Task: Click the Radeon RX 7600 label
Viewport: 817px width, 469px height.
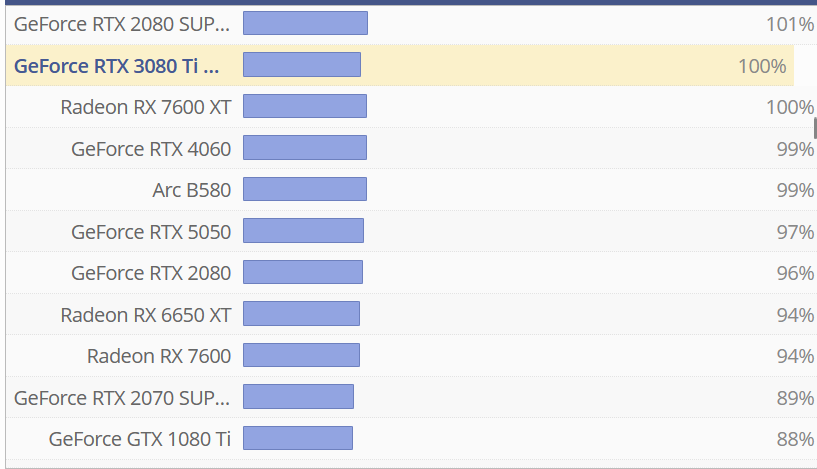Action: (159, 356)
